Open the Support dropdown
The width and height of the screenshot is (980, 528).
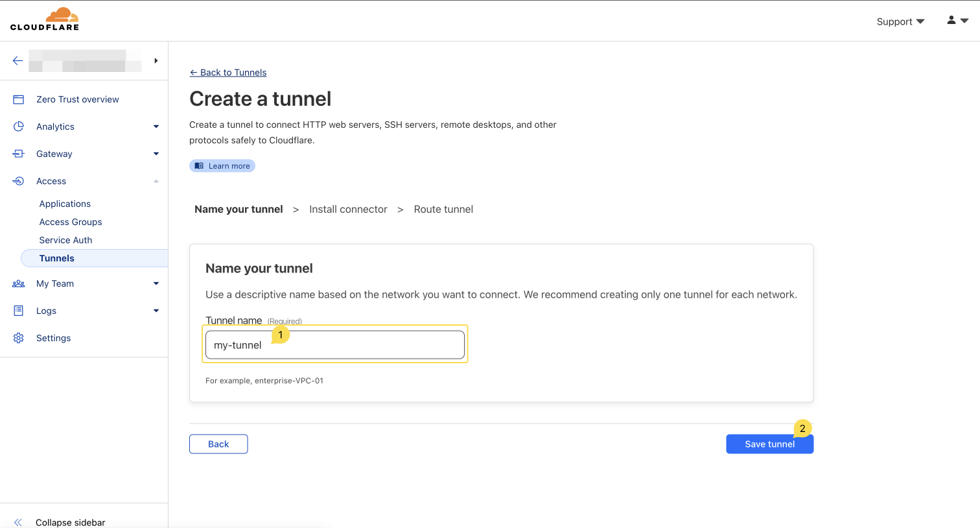pos(900,21)
